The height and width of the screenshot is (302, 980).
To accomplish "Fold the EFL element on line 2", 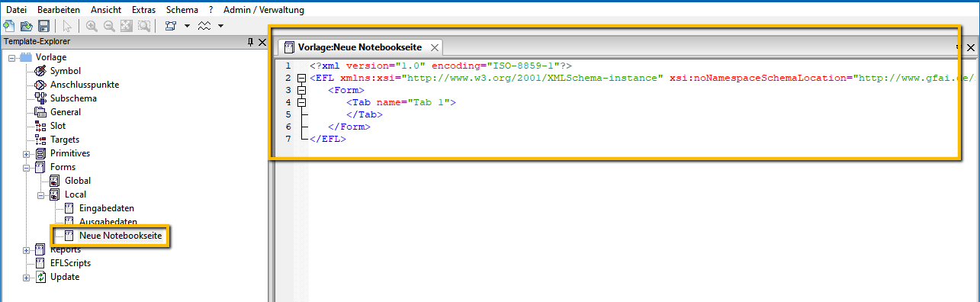I will click(301, 78).
